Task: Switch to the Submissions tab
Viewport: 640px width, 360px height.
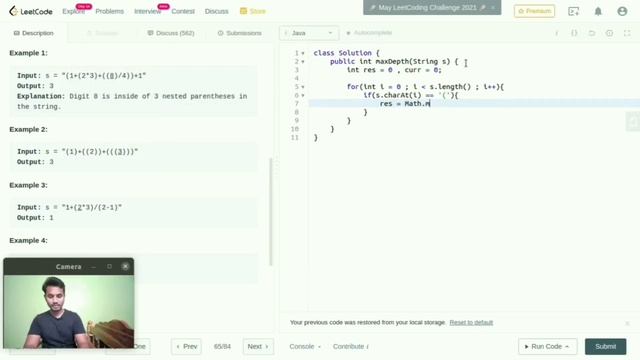Action: (240, 33)
